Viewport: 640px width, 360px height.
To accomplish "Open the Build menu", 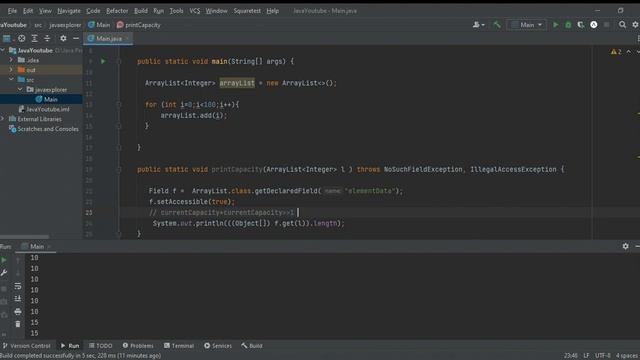I will 141,11.
